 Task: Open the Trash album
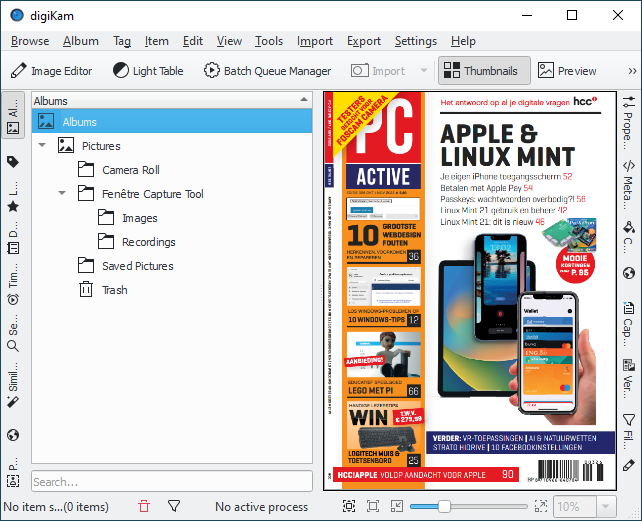tap(115, 290)
